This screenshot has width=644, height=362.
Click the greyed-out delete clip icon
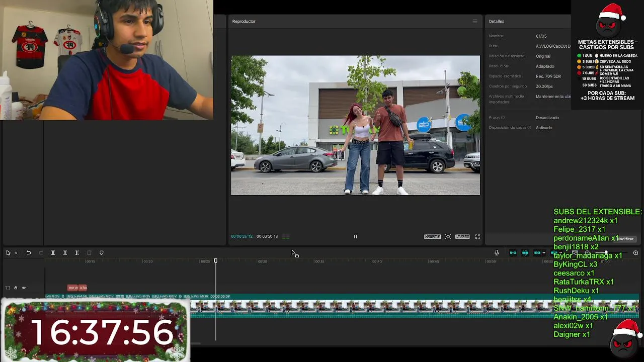point(89,253)
